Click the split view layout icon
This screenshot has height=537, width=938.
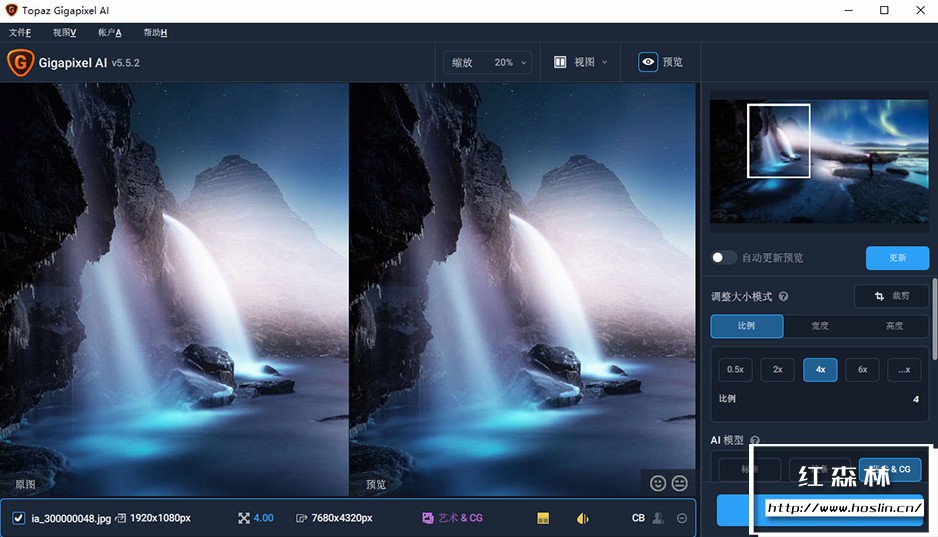point(560,62)
